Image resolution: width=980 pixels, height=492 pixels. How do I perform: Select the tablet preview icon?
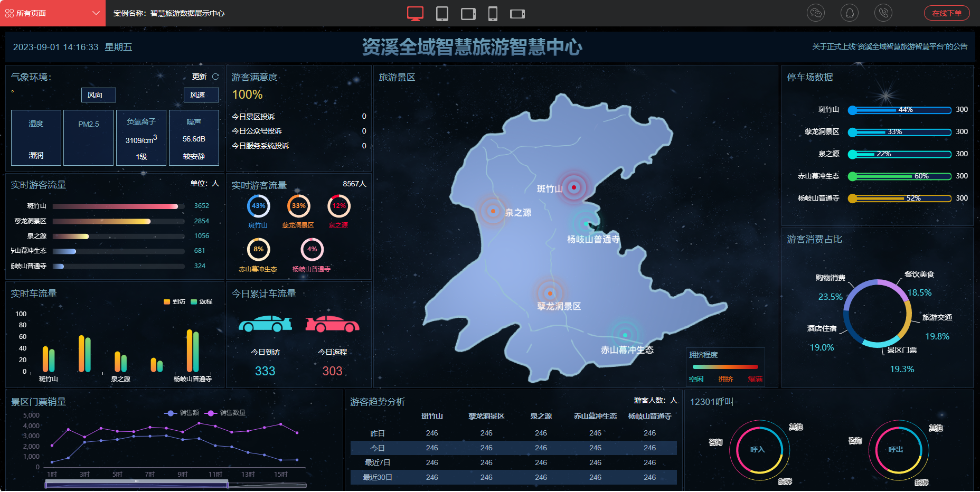442,13
